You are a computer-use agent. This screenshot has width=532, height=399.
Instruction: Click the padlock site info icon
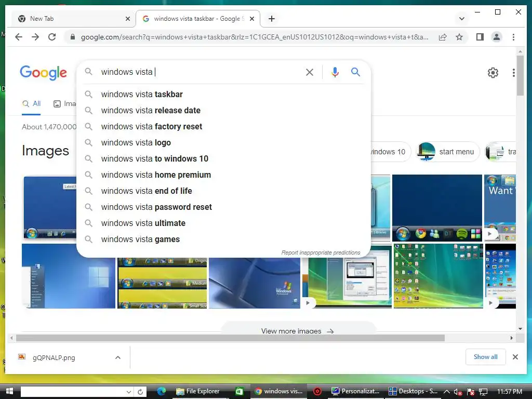pyautogui.click(x=72, y=37)
